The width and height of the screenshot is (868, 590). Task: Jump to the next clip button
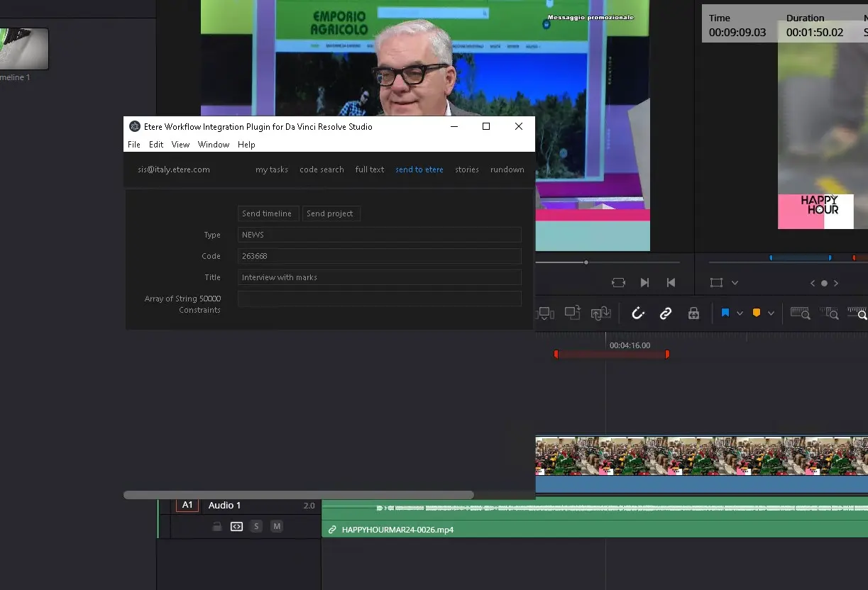point(644,282)
